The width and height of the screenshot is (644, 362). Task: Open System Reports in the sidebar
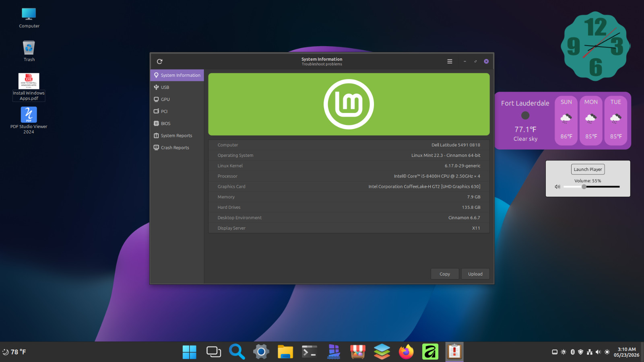(x=177, y=136)
